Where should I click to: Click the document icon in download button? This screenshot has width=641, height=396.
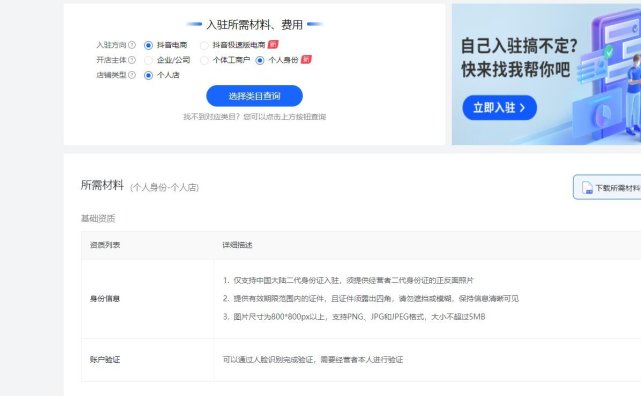click(587, 188)
